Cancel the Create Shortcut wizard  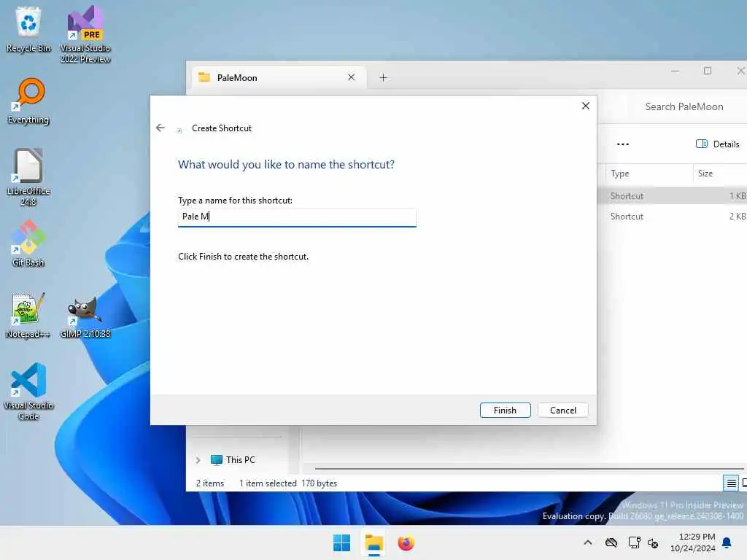(x=562, y=410)
